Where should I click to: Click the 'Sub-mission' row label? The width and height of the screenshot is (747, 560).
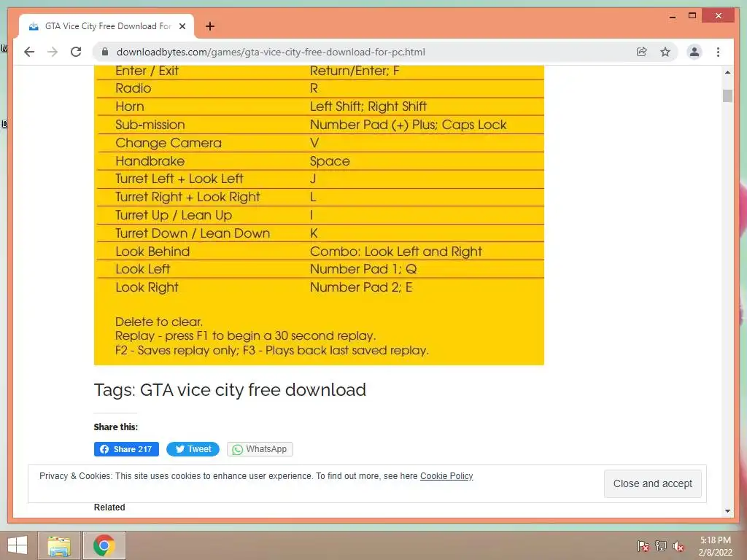150,125
